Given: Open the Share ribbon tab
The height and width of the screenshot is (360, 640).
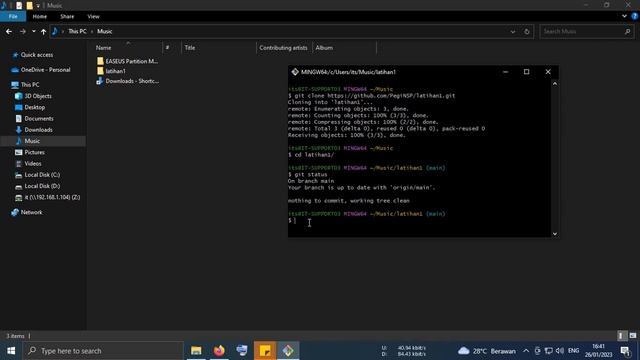Looking at the screenshot, I should click(x=67, y=16).
